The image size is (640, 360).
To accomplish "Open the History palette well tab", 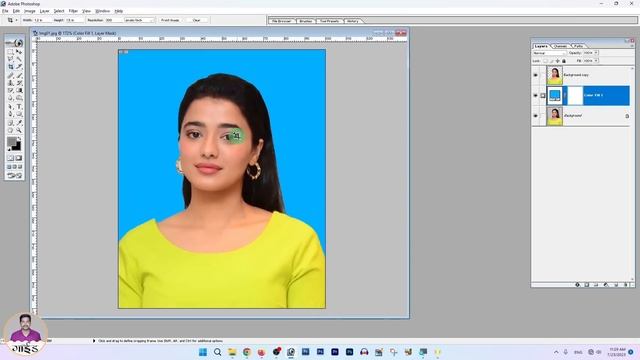I will pos(353,21).
